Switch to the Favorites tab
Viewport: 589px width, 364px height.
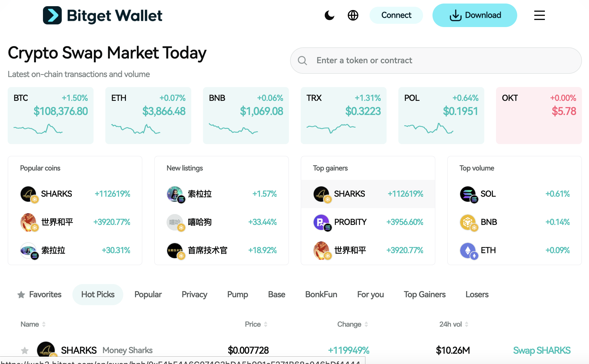tap(40, 295)
